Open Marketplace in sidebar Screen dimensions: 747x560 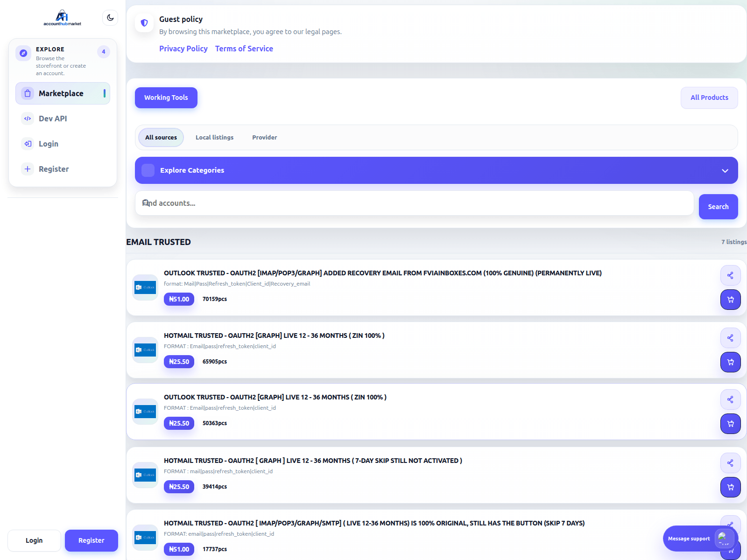point(63,93)
